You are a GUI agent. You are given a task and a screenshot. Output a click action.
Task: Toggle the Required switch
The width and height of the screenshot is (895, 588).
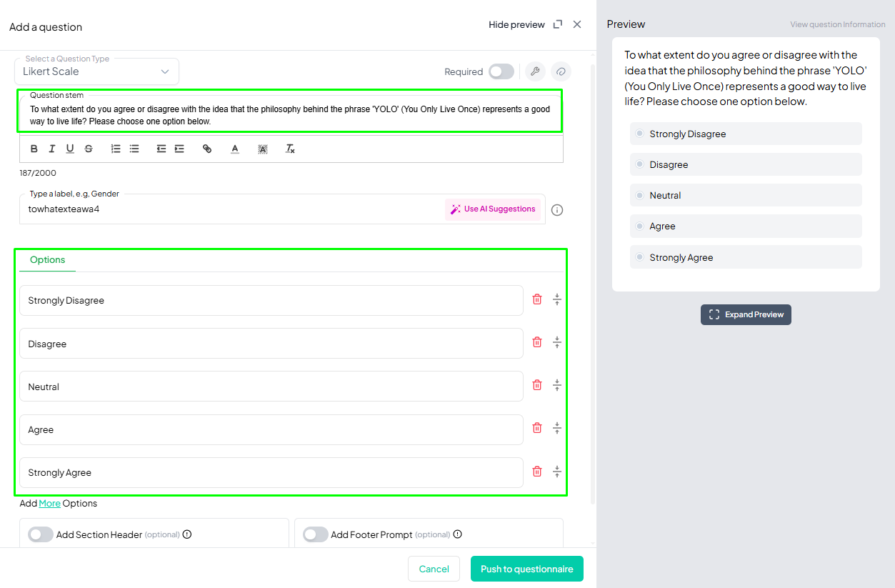(501, 71)
